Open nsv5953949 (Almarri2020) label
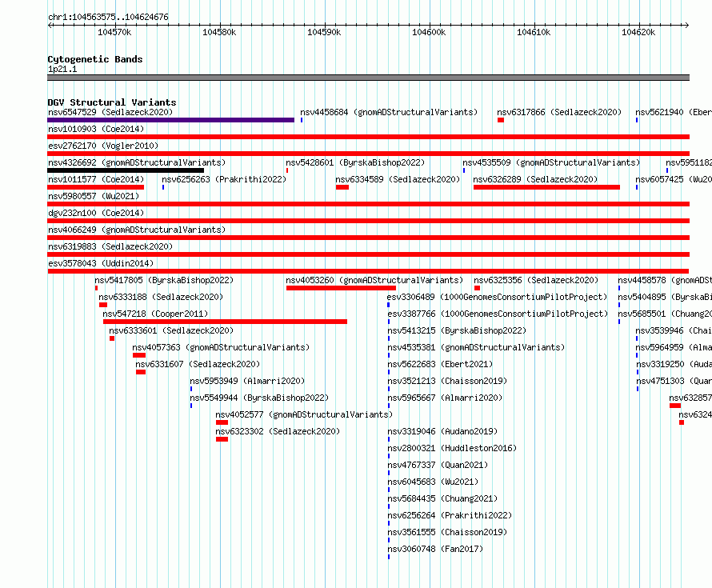 pyautogui.click(x=247, y=381)
